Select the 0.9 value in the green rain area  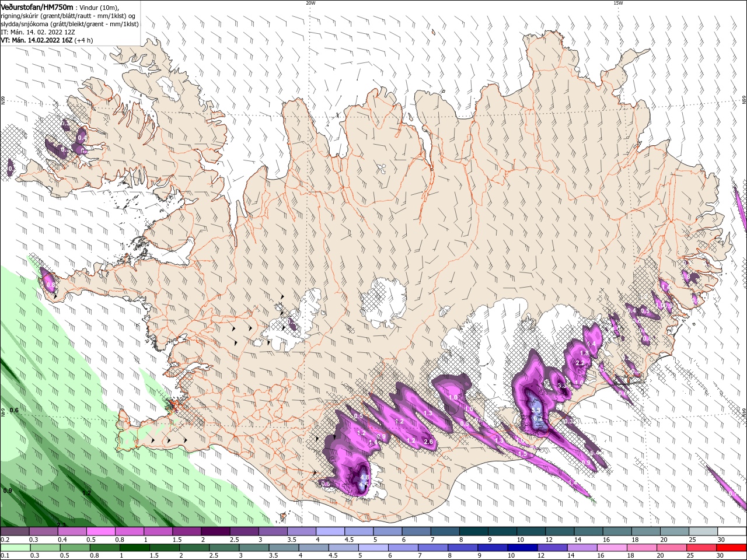(x=8, y=491)
